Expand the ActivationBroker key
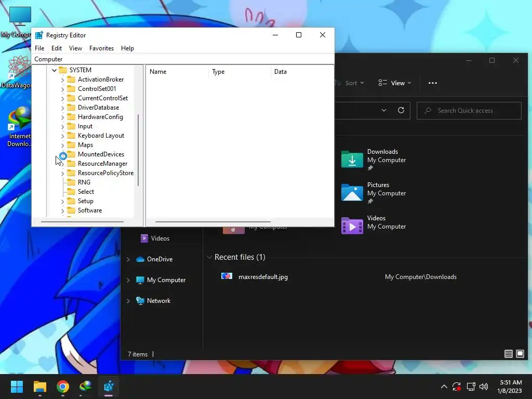The height and width of the screenshot is (399, 532). tap(62, 80)
